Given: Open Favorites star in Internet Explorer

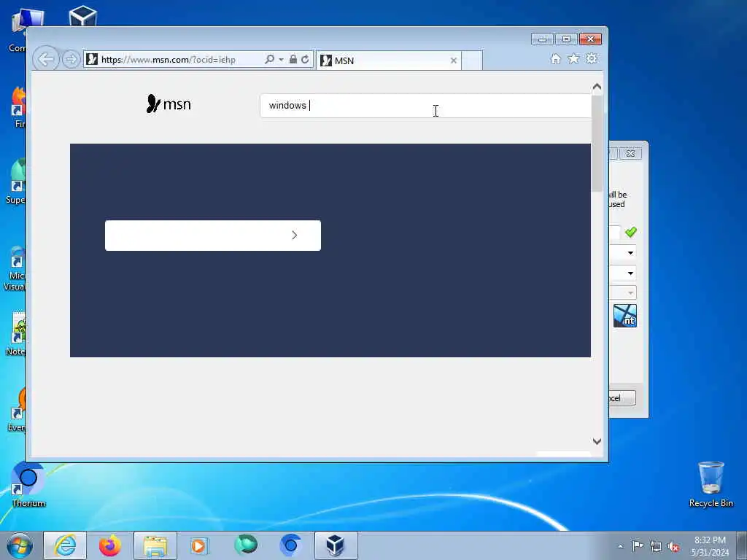Looking at the screenshot, I should click(573, 58).
